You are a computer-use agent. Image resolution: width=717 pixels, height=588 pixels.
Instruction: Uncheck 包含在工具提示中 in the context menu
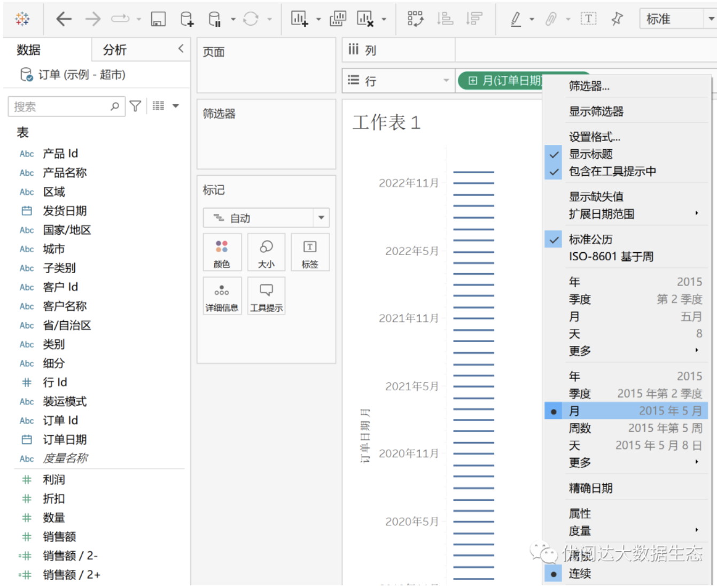[x=612, y=172]
